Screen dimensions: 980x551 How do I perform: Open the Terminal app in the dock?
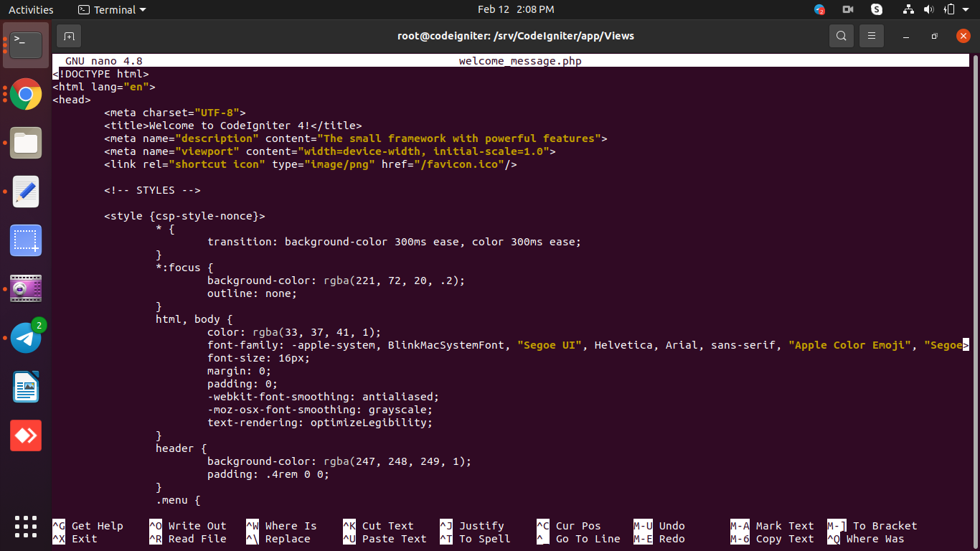(x=26, y=45)
